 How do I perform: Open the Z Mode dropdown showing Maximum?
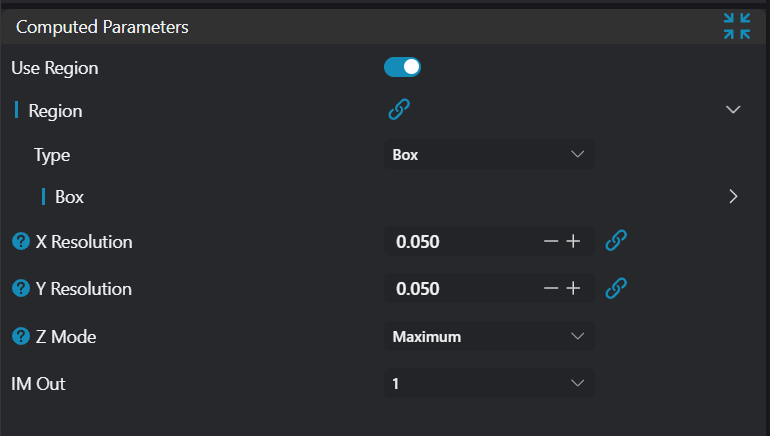pyautogui.click(x=488, y=337)
